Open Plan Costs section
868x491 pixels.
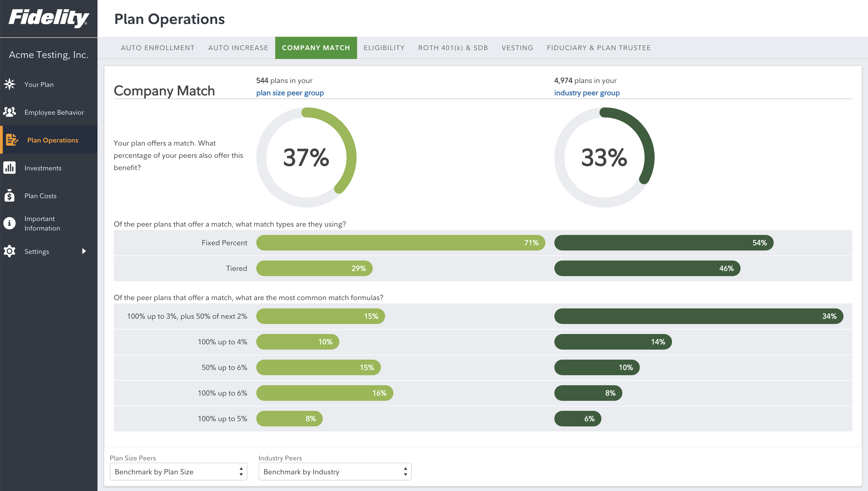pos(48,196)
